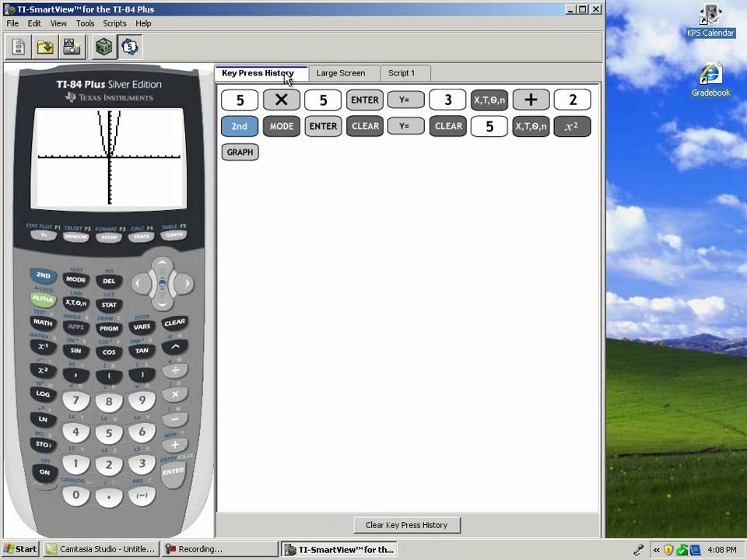747x560 pixels.
Task: Open the View menu
Action: [58, 23]
